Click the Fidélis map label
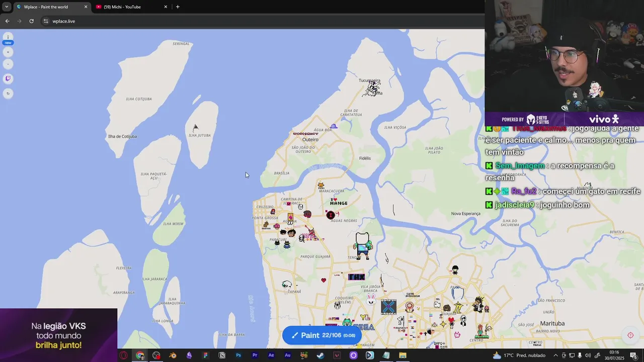Image resolution: width=644 pixels, height=362 pixels. (365, 158)
